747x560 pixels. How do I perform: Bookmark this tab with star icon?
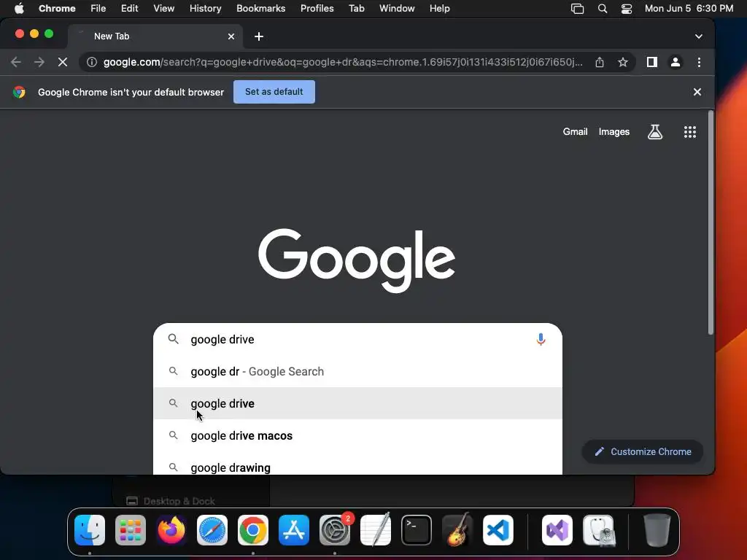[x=623, y=62]
